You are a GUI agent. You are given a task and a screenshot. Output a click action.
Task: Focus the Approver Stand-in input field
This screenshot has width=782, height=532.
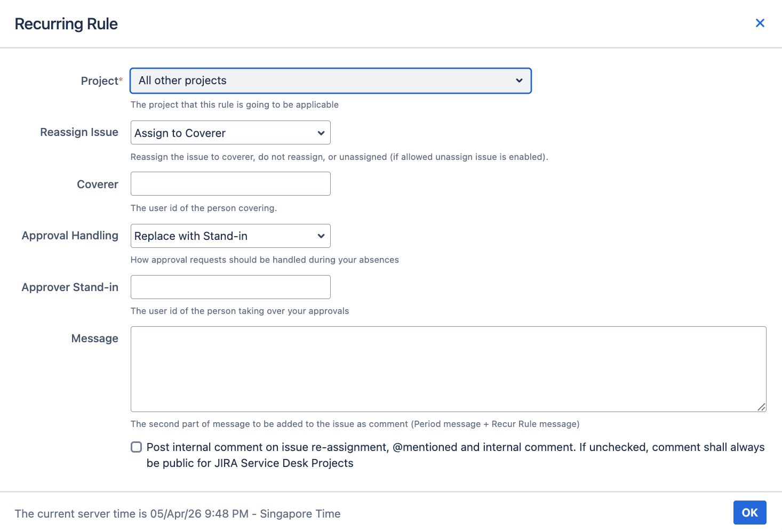tap(230, 287)
